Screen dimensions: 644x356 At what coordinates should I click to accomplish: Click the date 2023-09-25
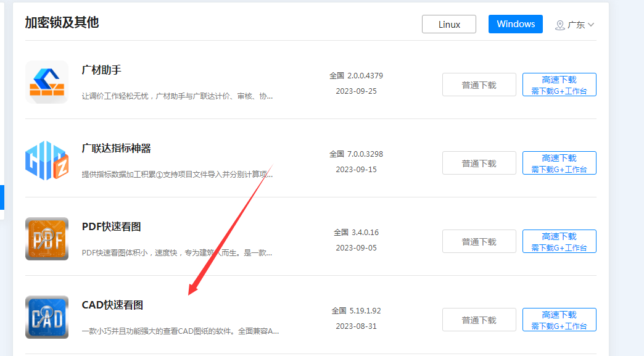click(356, 91)
